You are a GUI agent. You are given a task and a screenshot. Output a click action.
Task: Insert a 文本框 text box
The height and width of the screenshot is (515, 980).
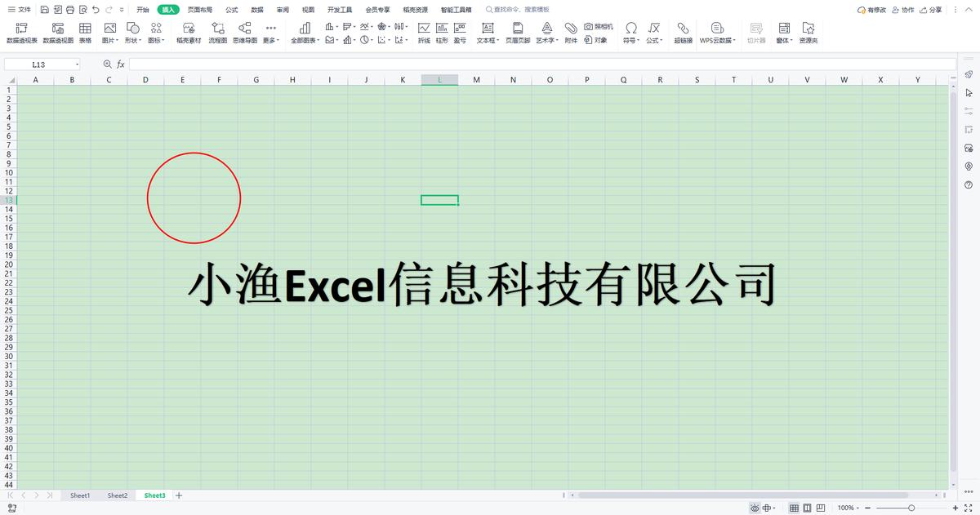point(488,31)
